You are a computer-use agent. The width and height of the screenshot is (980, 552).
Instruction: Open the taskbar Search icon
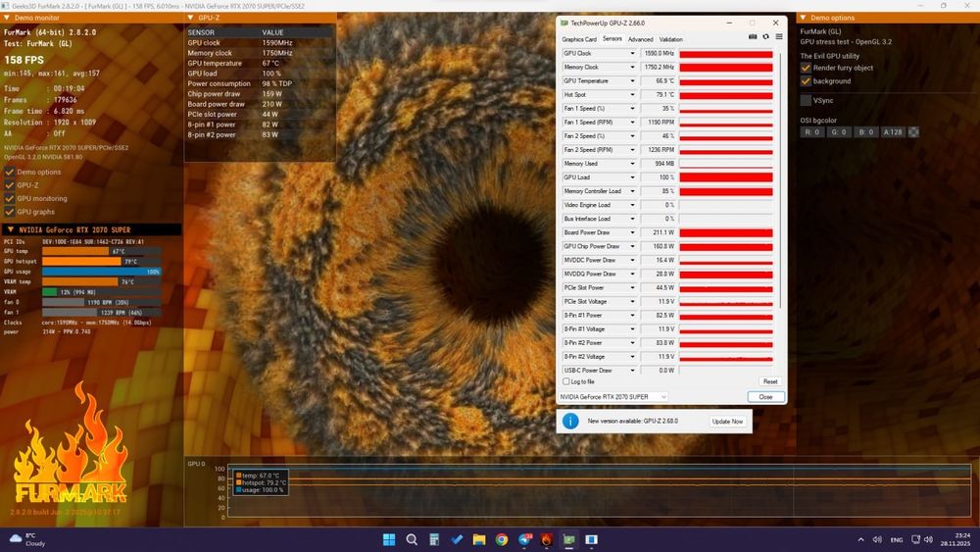[x=412, y=539]
